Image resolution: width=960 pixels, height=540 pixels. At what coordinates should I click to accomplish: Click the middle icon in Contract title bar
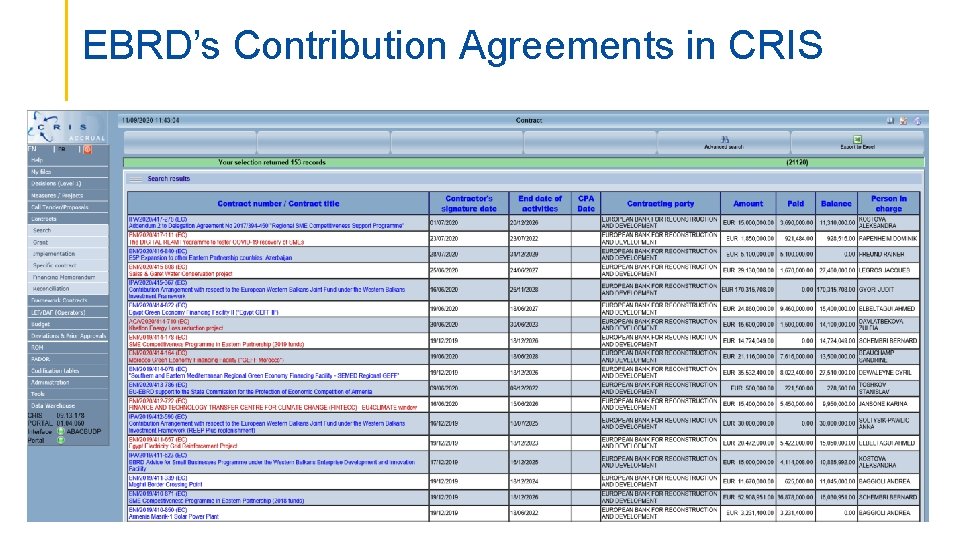click(x=903, y=121)
